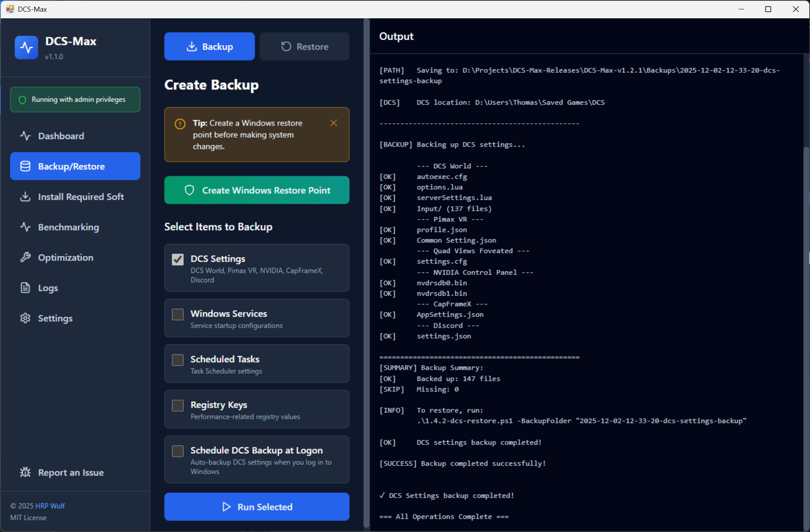Click the Logs document icon
810x532 pixels.
tap(25, 288)
